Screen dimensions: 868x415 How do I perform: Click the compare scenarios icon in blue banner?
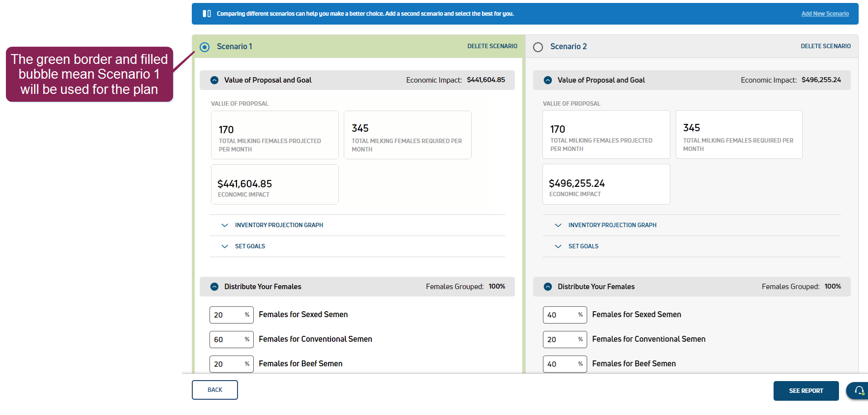click(x=207, y=14)
